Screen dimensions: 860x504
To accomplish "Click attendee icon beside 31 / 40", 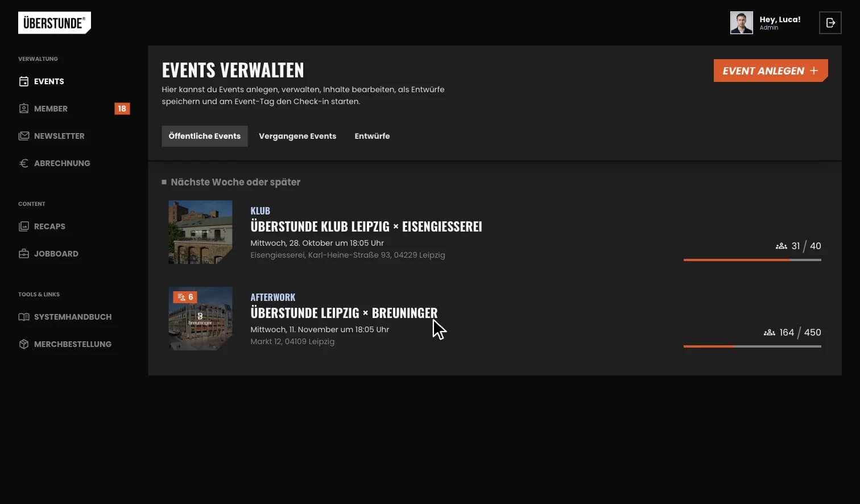I will [x=782, y=246].
